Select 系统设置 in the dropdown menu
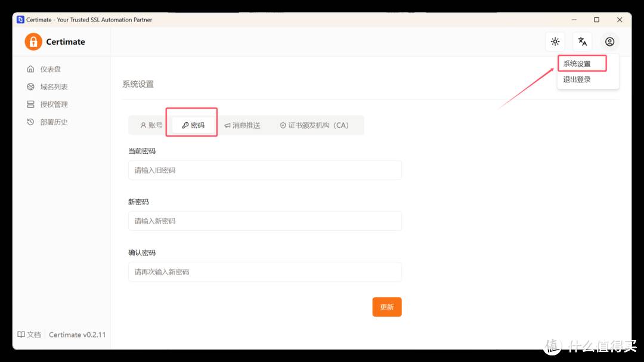The width and height of the screenshot is (644, 362). click(x=582, y=64)
